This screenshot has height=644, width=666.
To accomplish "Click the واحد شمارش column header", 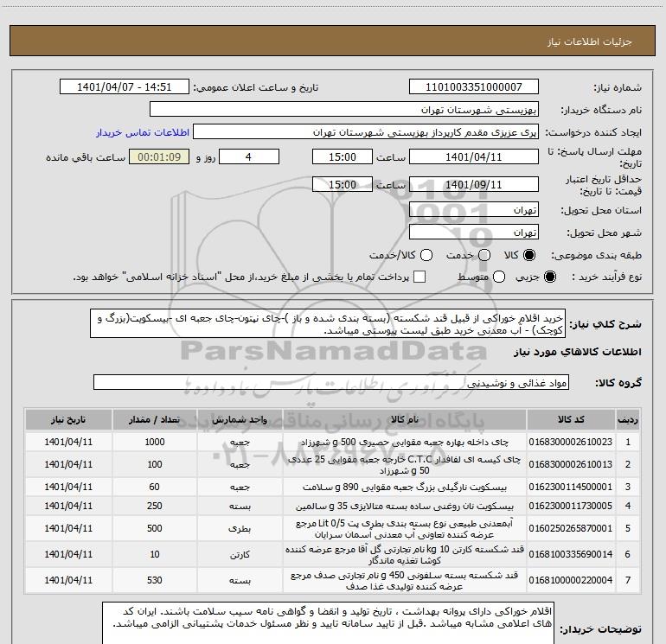I will pos(240,419).
